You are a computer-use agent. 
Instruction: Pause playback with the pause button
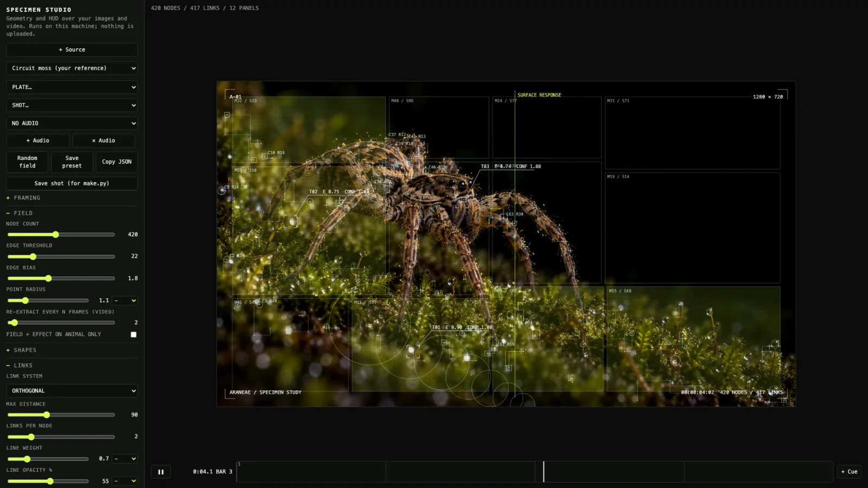point(161,472)
